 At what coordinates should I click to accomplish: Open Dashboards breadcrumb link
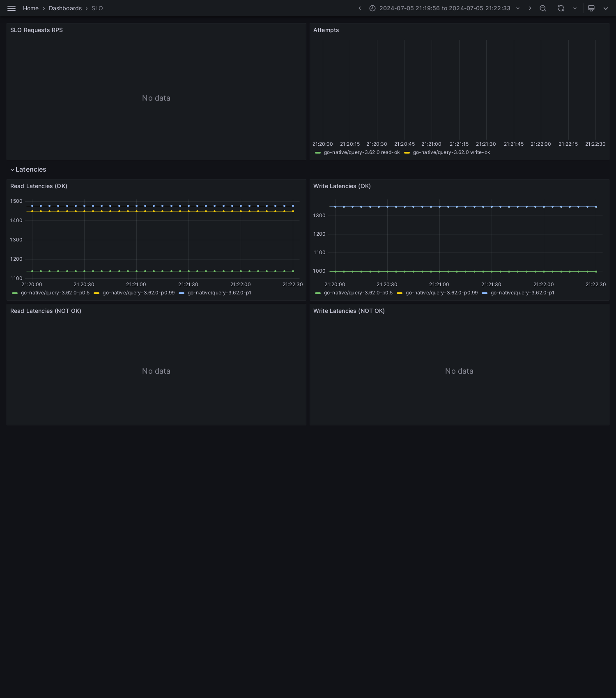coord(65,8)
